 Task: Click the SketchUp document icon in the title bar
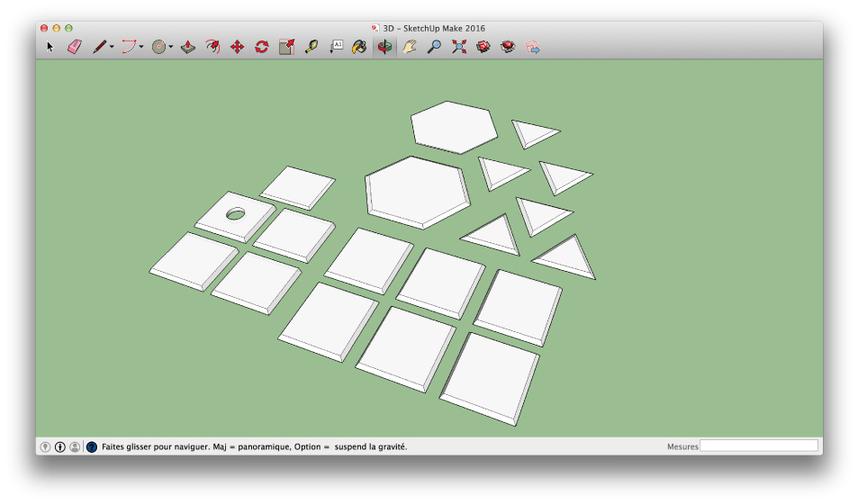pos(375,29)
